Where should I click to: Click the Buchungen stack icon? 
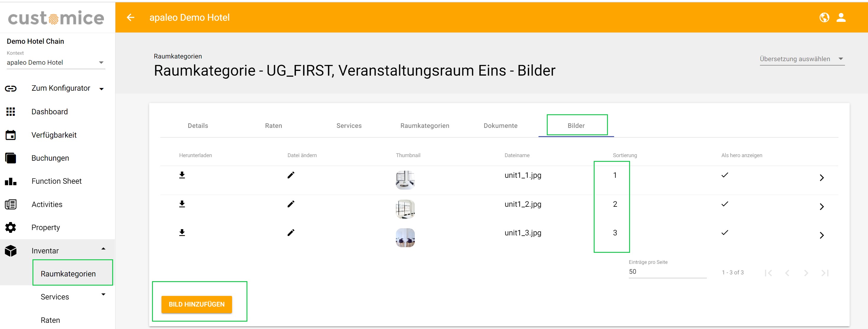(11, 158)
